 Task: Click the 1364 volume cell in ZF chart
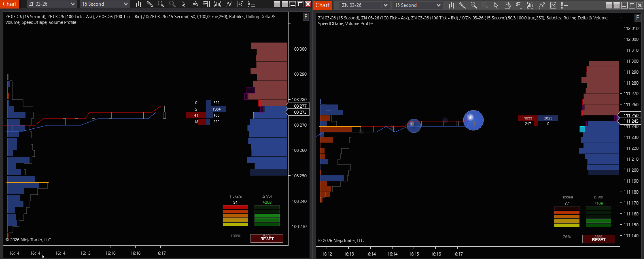tap(216, 109)
